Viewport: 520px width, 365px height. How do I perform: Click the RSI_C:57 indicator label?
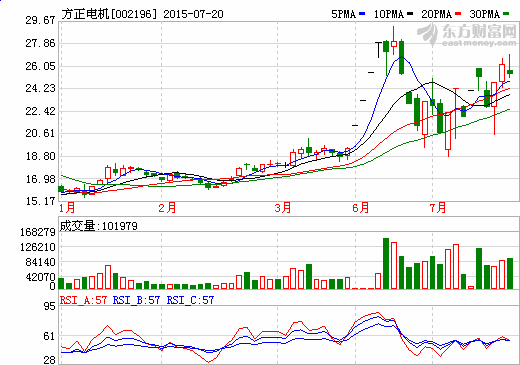[x=190, y=300]
